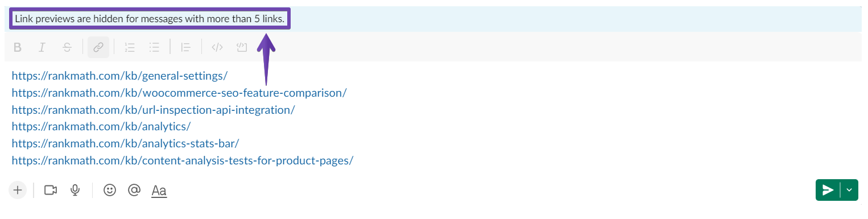Screen dimensions: 868x219
Task: Mention someone with the @ icon
Action: 134,190
